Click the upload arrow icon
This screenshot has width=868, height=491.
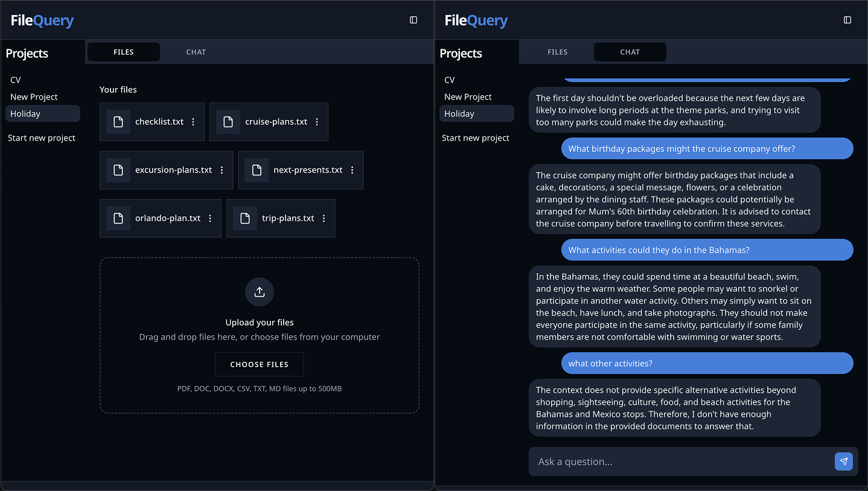[260, 292]
